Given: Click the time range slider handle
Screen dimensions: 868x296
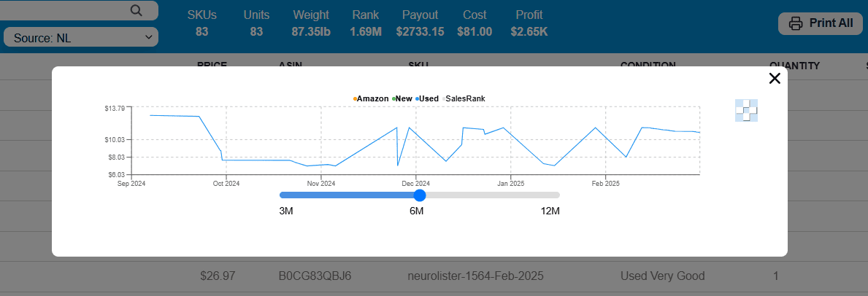Looking at the screenshot, I should 420,195.
